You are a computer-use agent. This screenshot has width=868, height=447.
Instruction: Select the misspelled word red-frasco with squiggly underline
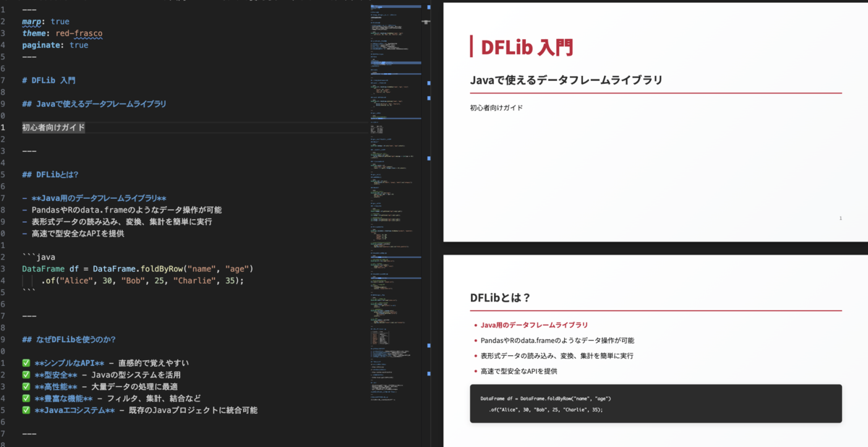coord(78,33)
